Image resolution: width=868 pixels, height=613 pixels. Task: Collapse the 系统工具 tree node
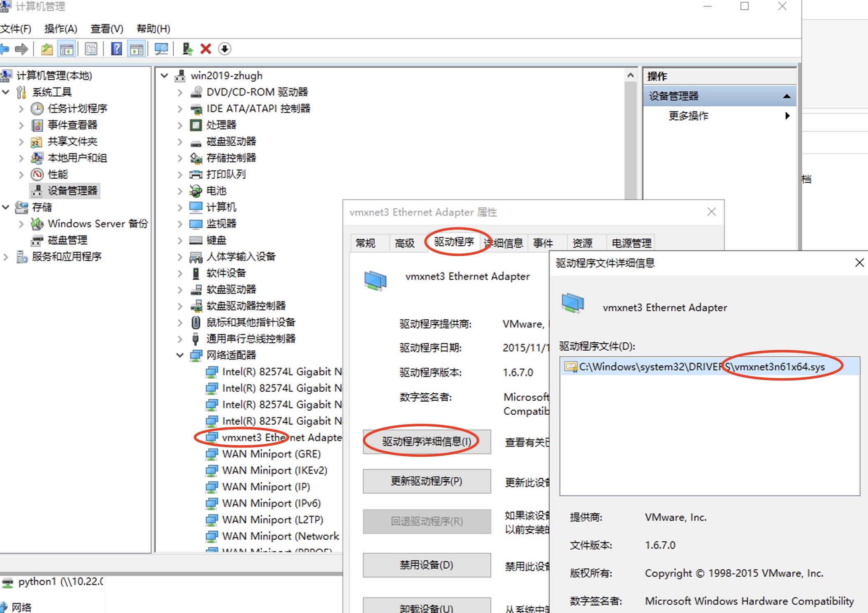6,92
